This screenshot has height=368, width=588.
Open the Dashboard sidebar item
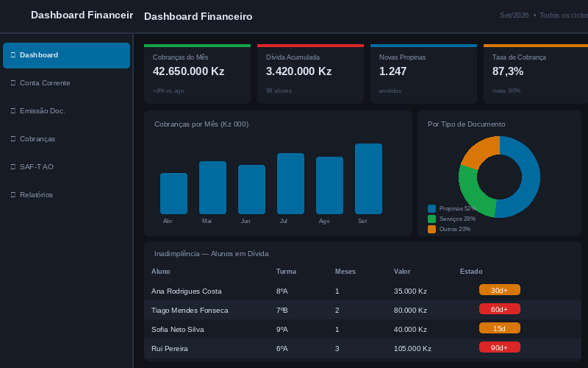(66, 55)
